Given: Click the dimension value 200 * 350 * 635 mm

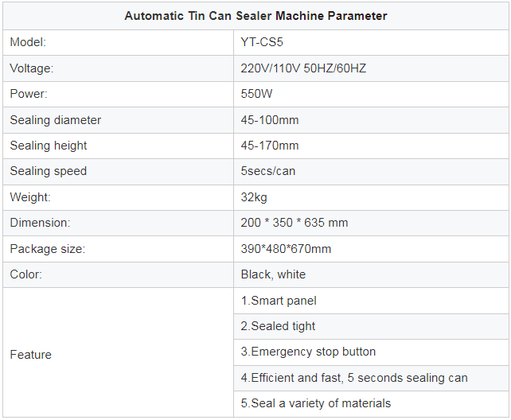Looking at the screenshot, I should tap(295, 223).
